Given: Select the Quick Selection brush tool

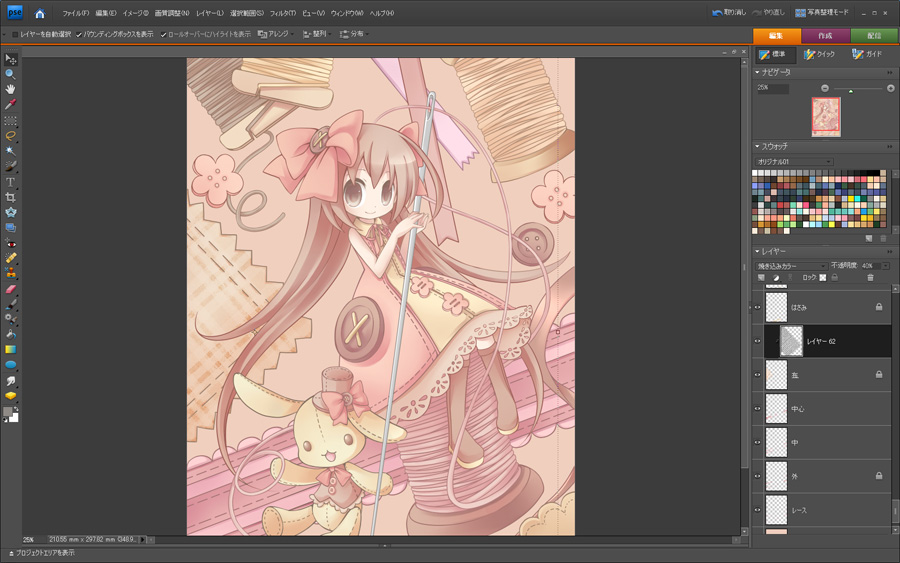Looking at the screenshot, I should tap(10, 166).
